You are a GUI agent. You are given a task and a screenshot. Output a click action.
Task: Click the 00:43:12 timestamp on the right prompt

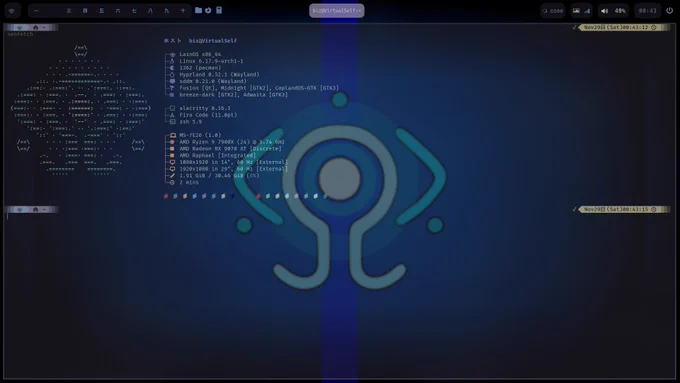tap(635, 27)
